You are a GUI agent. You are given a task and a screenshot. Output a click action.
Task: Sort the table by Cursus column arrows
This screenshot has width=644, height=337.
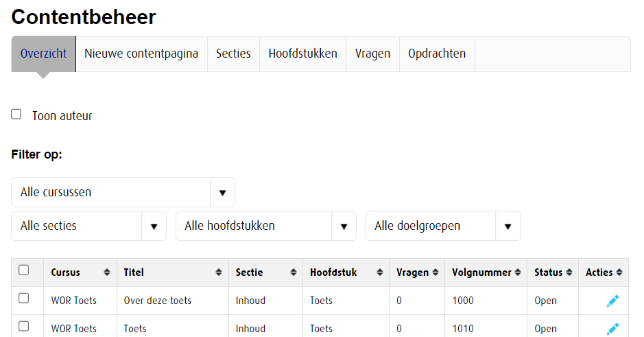coord(106,272)
